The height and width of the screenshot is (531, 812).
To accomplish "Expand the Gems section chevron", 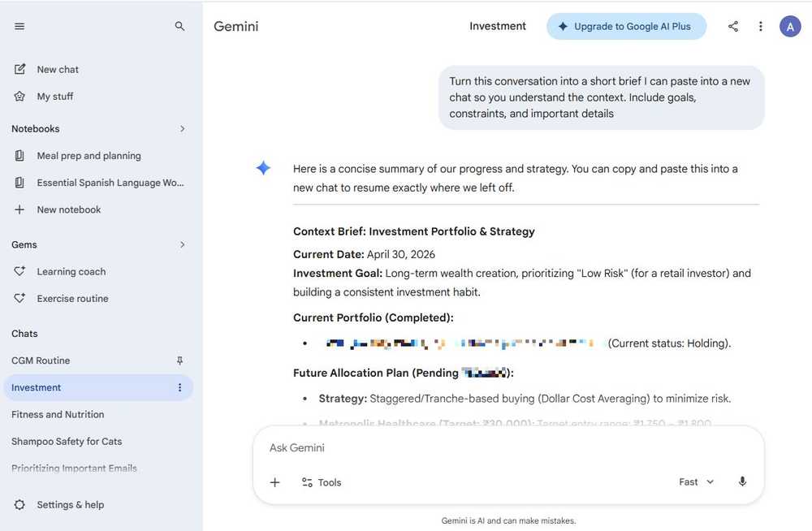I will click(182, 244).
